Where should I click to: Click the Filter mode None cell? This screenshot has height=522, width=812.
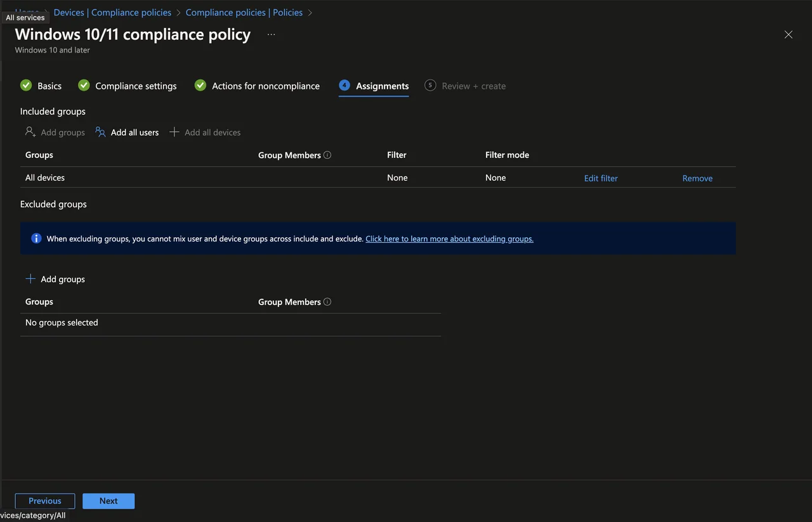495,178
